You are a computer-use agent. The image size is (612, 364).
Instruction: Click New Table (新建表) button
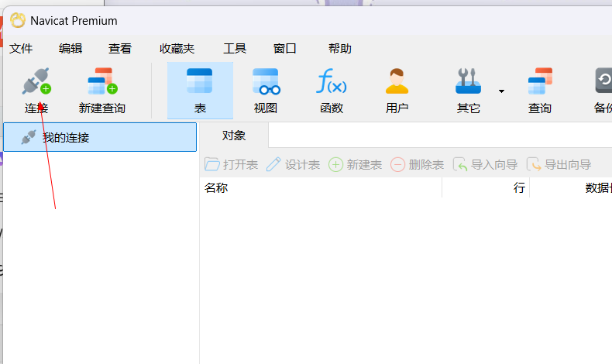pyautogui.click(x=355, y=165)
